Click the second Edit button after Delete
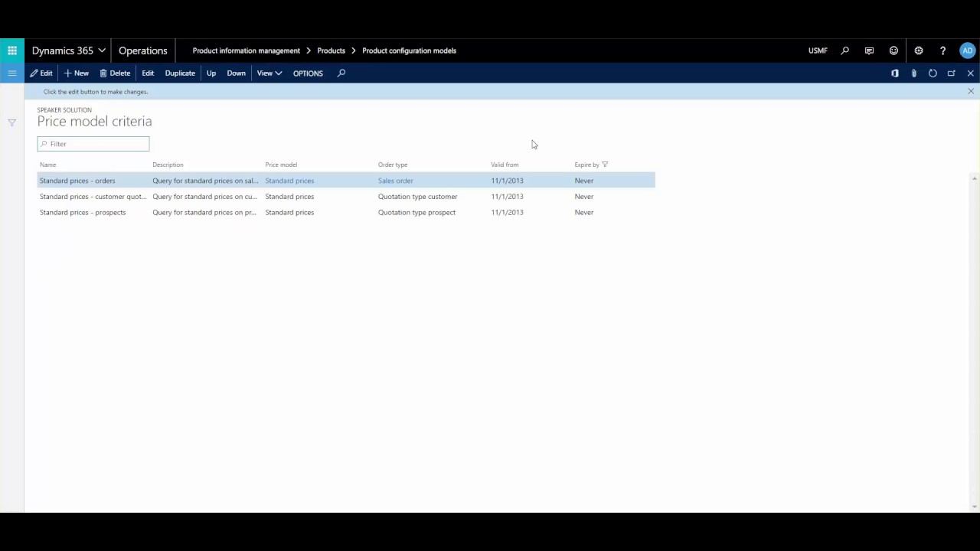Screen dimensions: 980x551 point(148,73)
